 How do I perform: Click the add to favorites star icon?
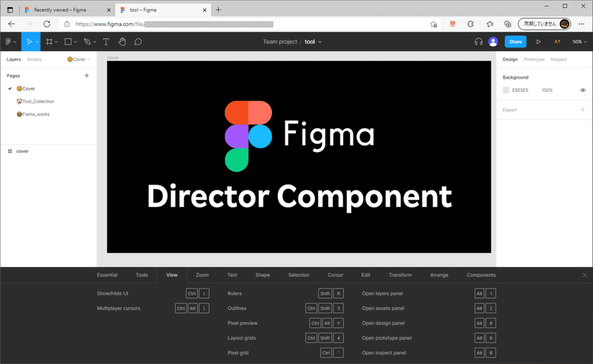click(434, 24)
